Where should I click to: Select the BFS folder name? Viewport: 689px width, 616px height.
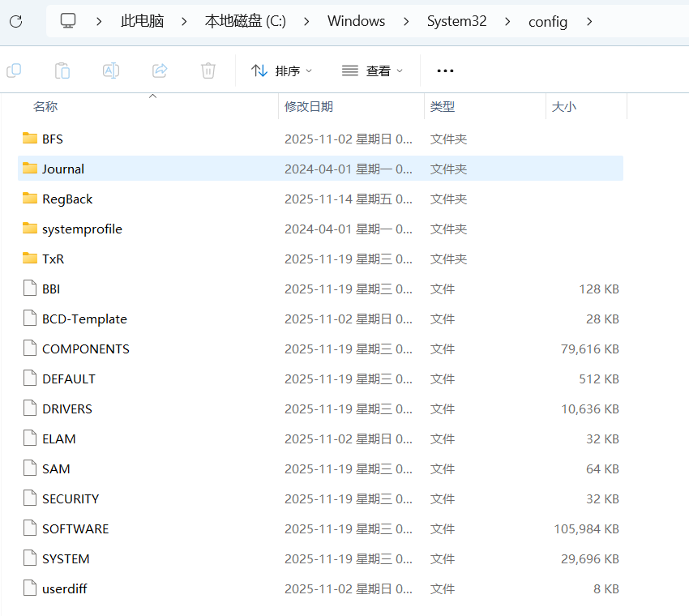coord(53,139)
